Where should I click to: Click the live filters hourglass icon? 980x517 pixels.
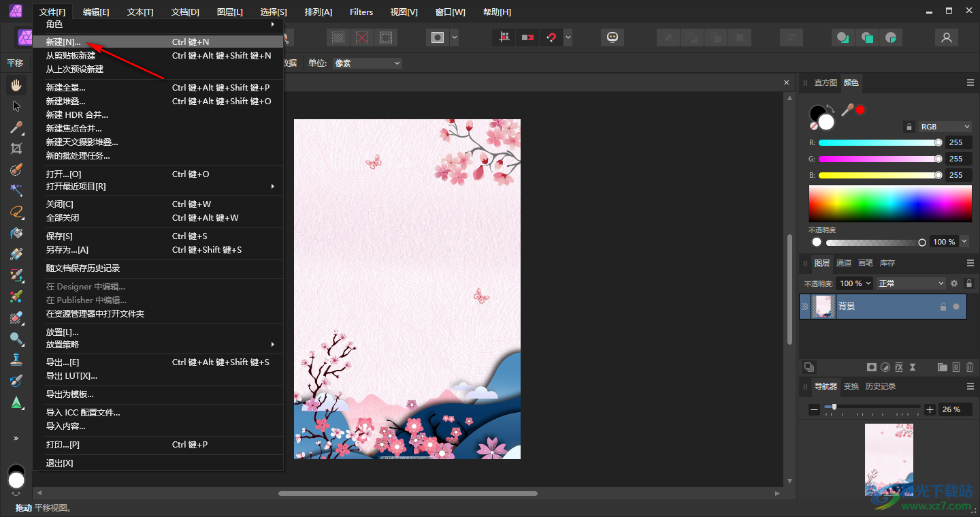click(913, 367)
